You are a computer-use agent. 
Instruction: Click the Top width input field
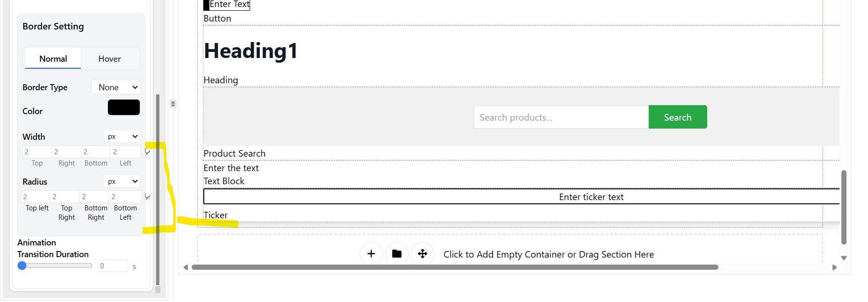(37, 152)
